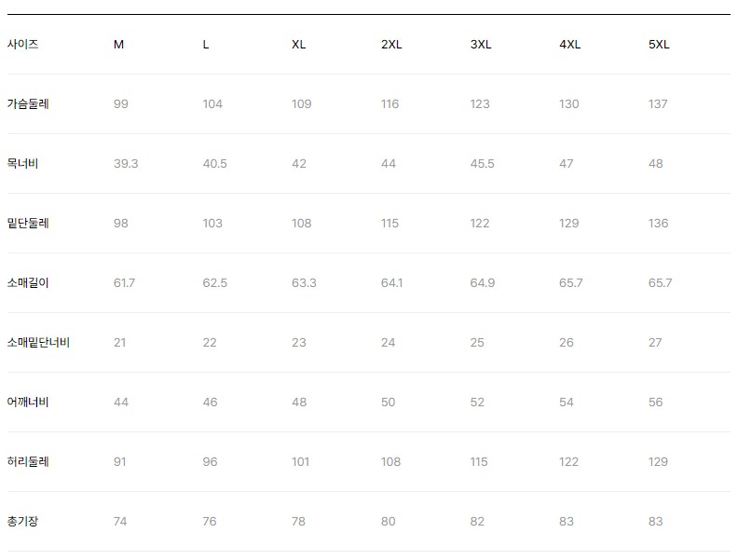Screen dimensions: 738x560
Task: Click the 2XL column header
Action: (x=391, y=45)
